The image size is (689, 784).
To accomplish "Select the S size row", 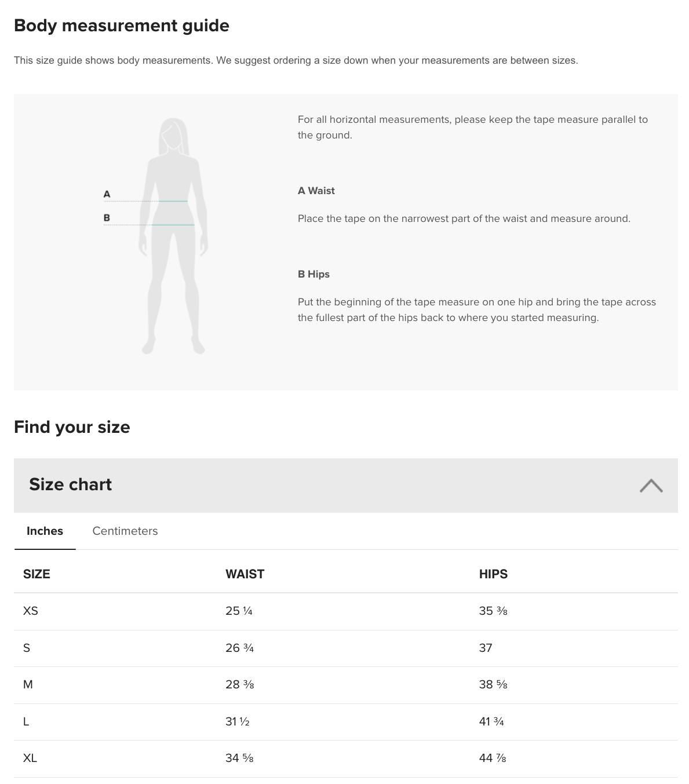I will coord(27,648).
